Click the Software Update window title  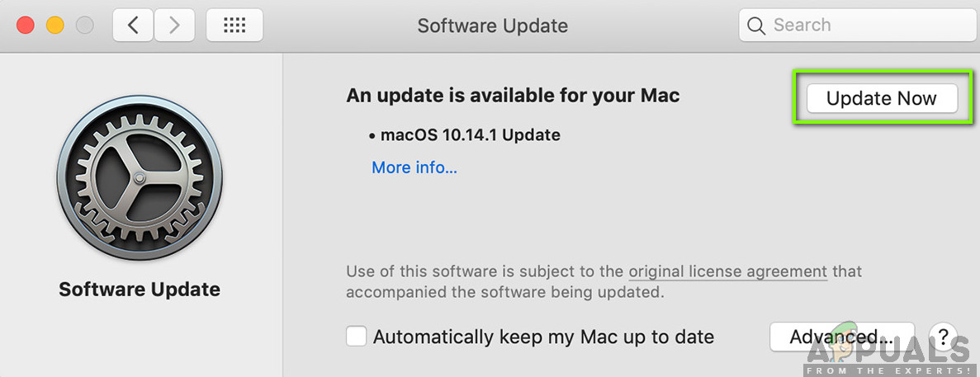click(x=492, y=26)
